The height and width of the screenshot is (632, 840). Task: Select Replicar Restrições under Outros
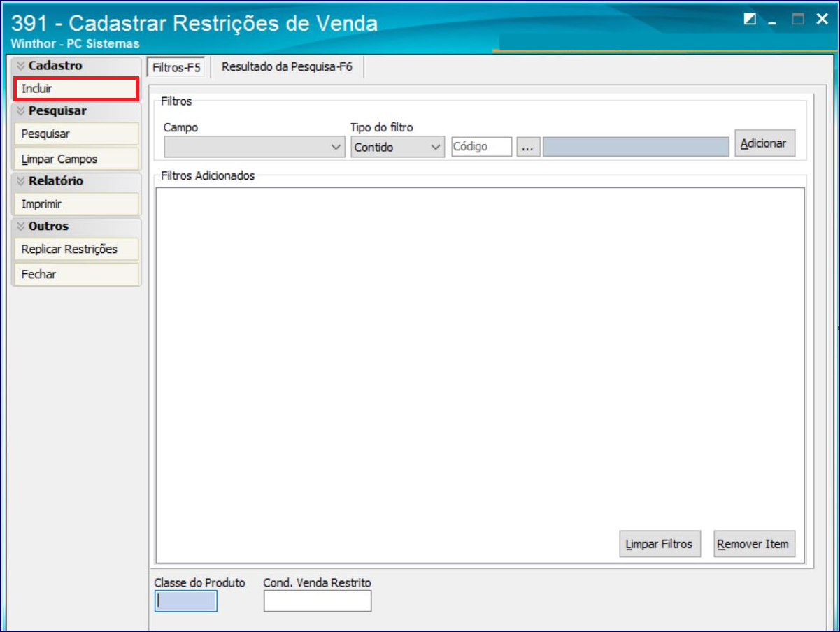coord(76,250)
